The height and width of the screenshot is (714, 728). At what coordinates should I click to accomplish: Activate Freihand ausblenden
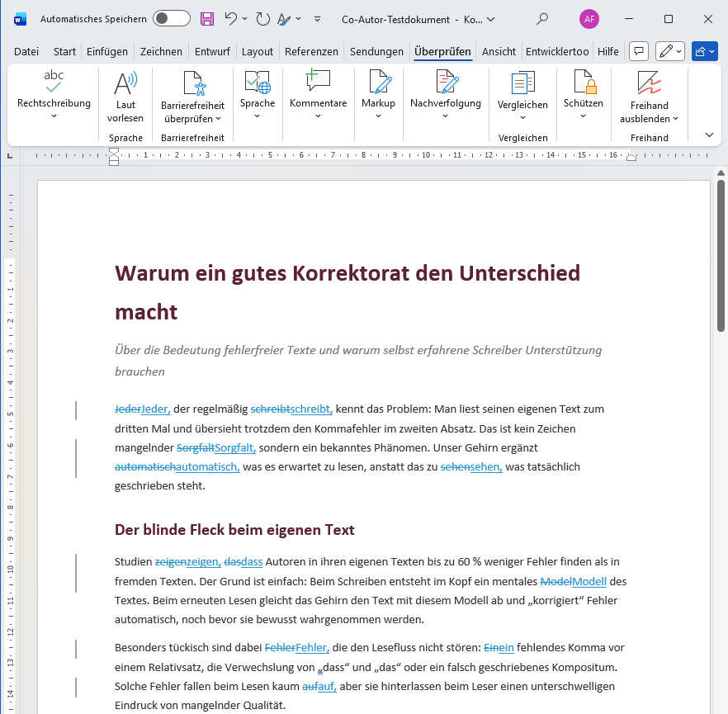tap(649, 91)
